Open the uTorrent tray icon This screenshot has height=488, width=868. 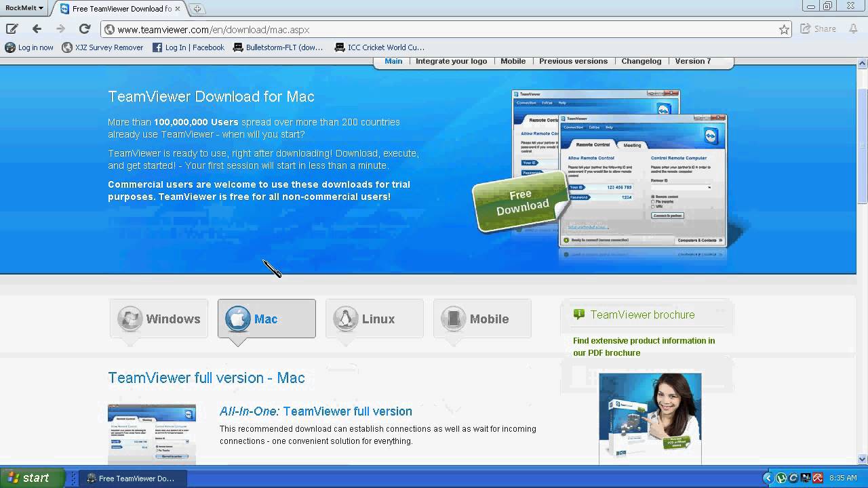point(781,478)
